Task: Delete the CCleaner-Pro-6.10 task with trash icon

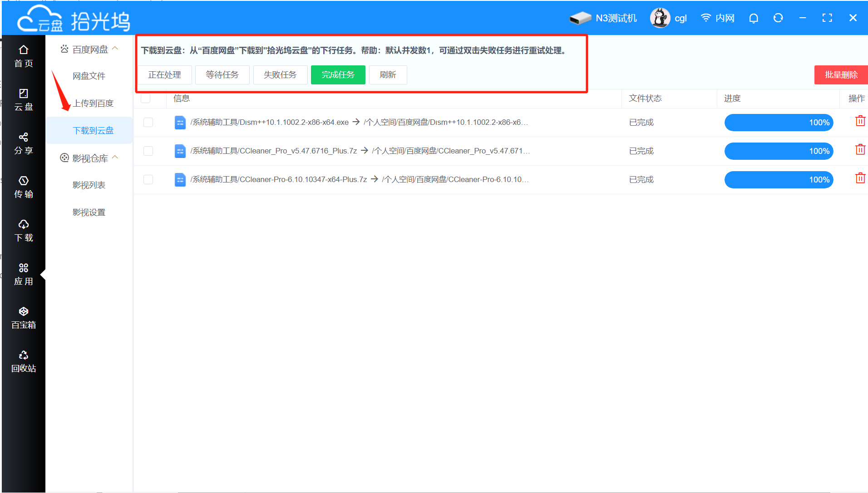Action: point(860,178)
